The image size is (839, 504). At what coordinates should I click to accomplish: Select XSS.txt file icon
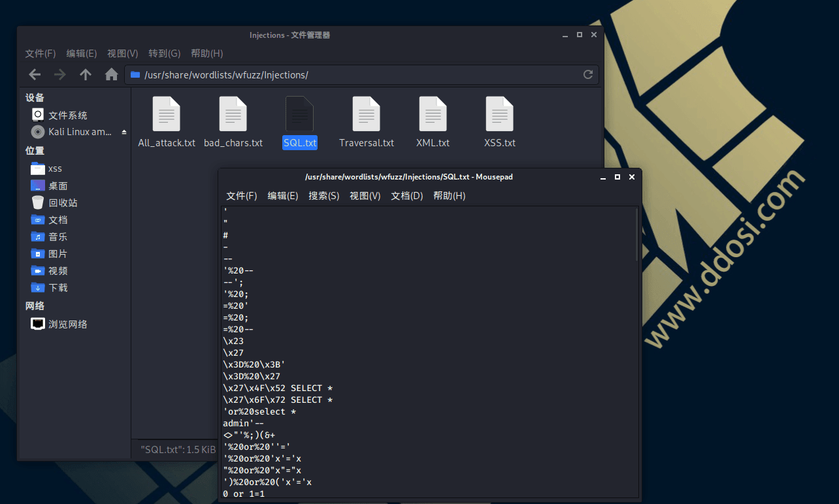(x=500, y=114)
